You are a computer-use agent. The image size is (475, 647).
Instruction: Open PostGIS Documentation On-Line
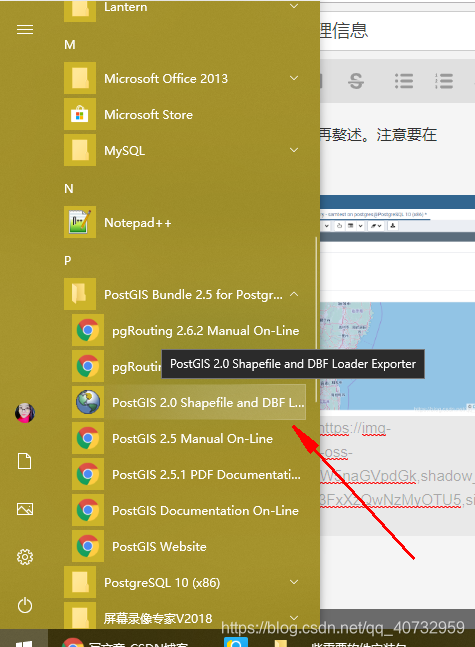pyautogui.click(x=189, y=510)
